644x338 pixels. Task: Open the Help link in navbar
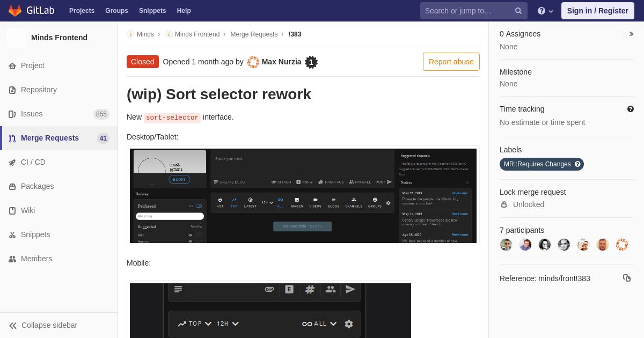184,11
